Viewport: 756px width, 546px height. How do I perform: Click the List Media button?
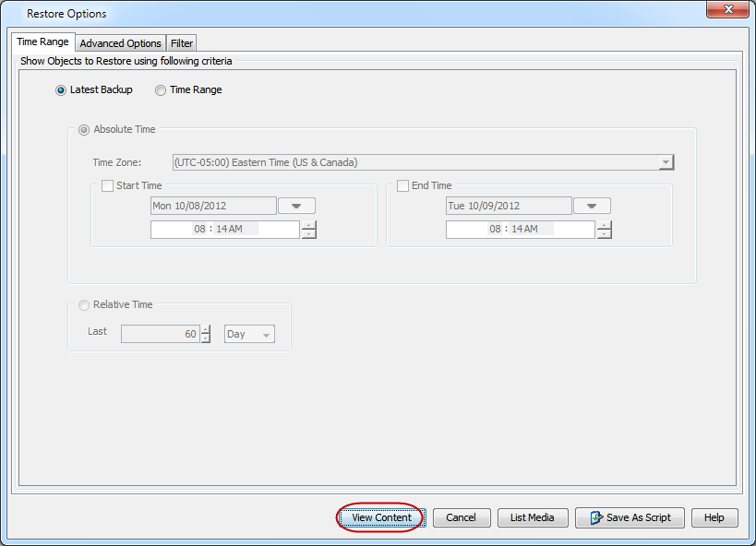tap(533, 517)
